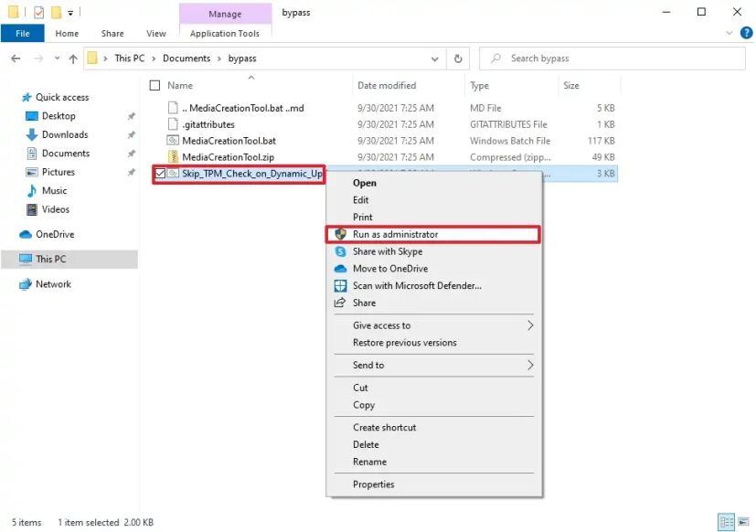Screen dimensions: 756x532
Task: Uncheck the Skip_TPM_Check file checkbox
Action: 160,173
